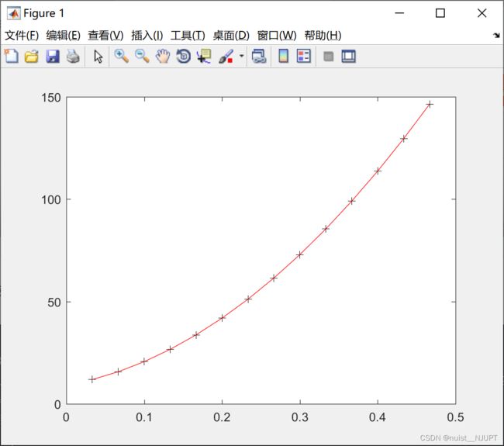Maximize the Figure 1 window
The image size is (504, 446).
click(x=440, y=13)
